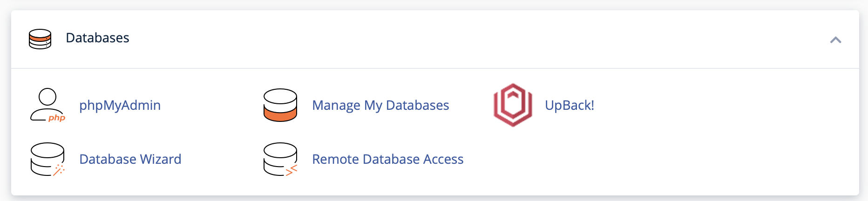Go to the Manage My Databases link
This screenshot has width=868, height=201.
(380, 106)
